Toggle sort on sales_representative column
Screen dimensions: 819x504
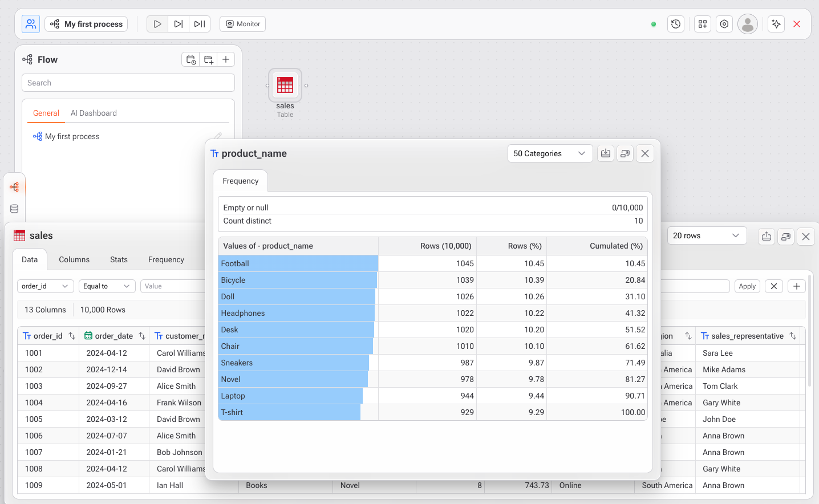pos(793,336)
